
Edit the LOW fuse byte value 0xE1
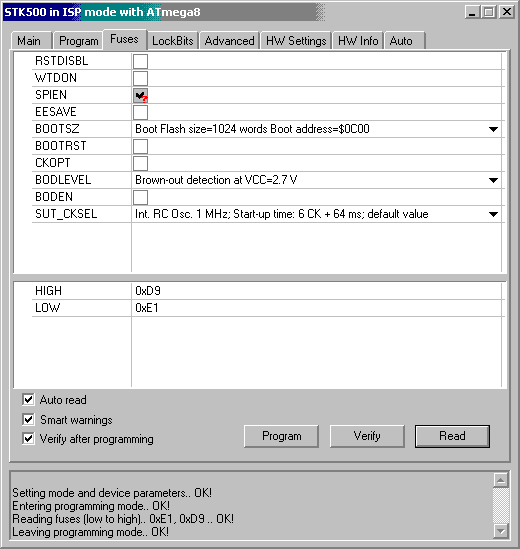tap(147, 308)
